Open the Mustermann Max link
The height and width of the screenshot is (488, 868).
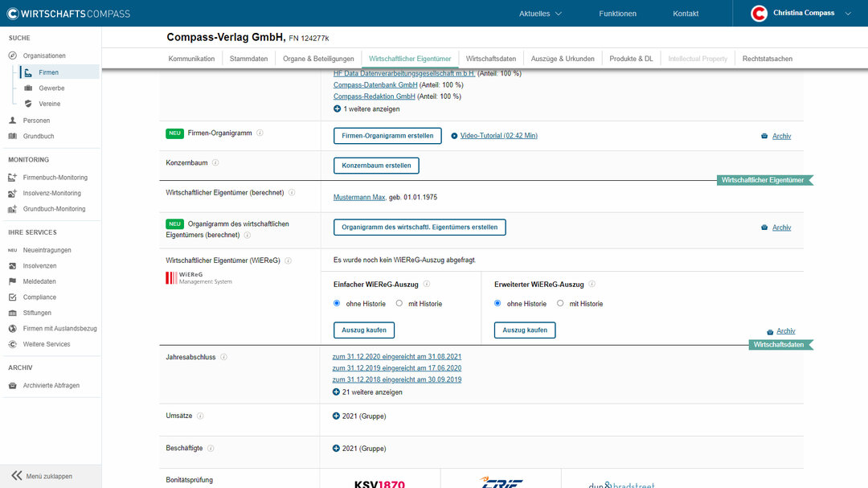359,197
